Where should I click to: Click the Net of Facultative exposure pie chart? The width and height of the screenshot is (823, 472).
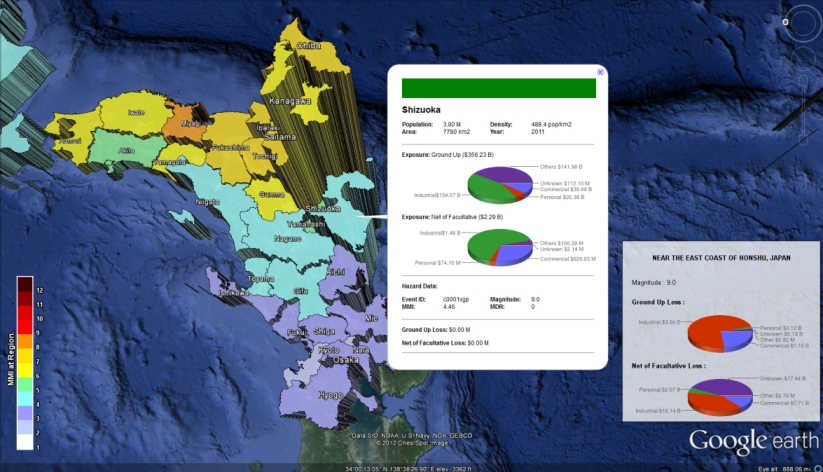point(495,246)
